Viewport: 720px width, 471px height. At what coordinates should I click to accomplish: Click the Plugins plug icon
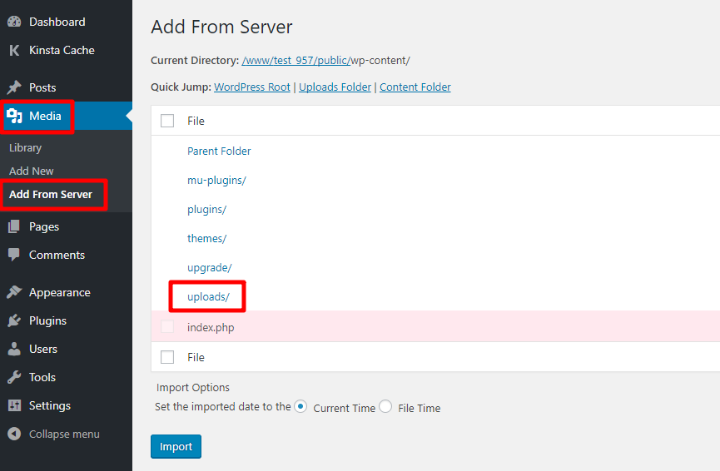[x=14, y=320]
